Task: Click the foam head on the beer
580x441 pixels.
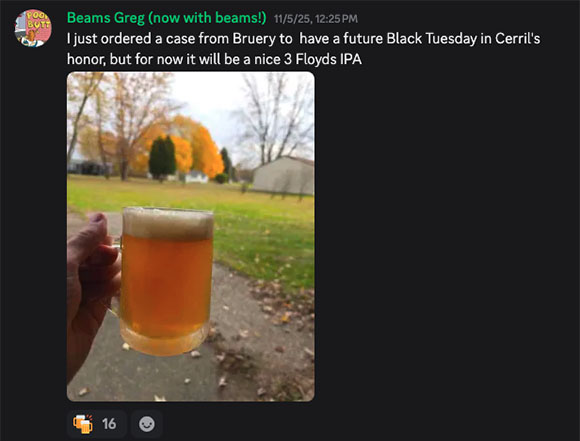Action: click(x=168, y=223)
